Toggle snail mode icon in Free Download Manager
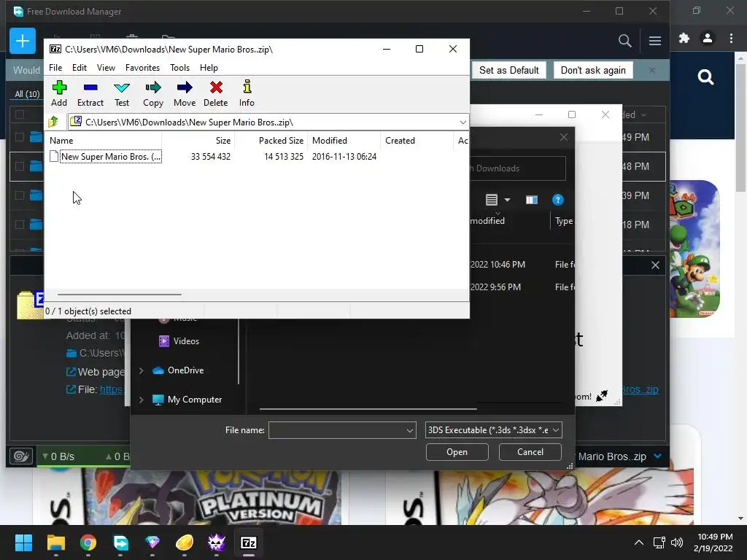Screen dimensions: 747x560 [x=21, y=456]
